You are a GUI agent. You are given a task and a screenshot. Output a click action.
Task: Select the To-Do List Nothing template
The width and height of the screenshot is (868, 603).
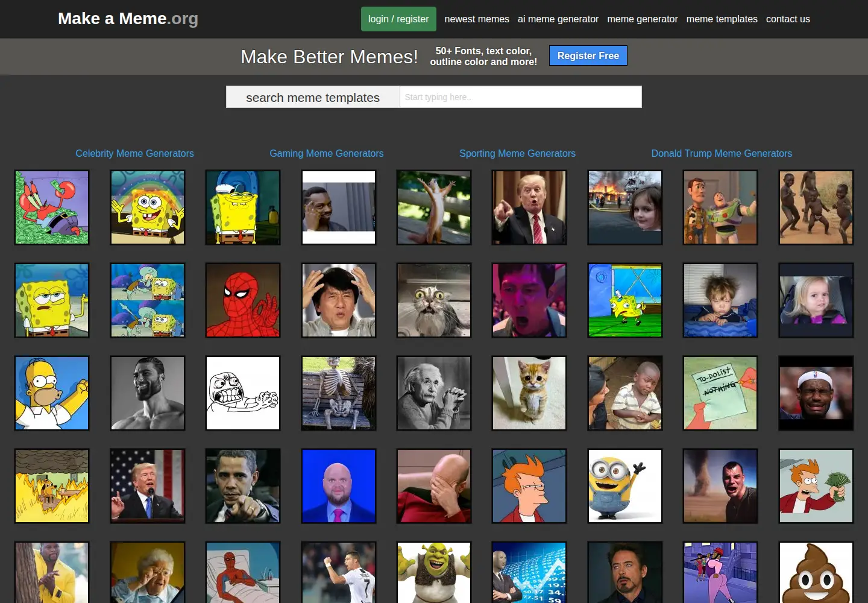click(x=720, y=393)
